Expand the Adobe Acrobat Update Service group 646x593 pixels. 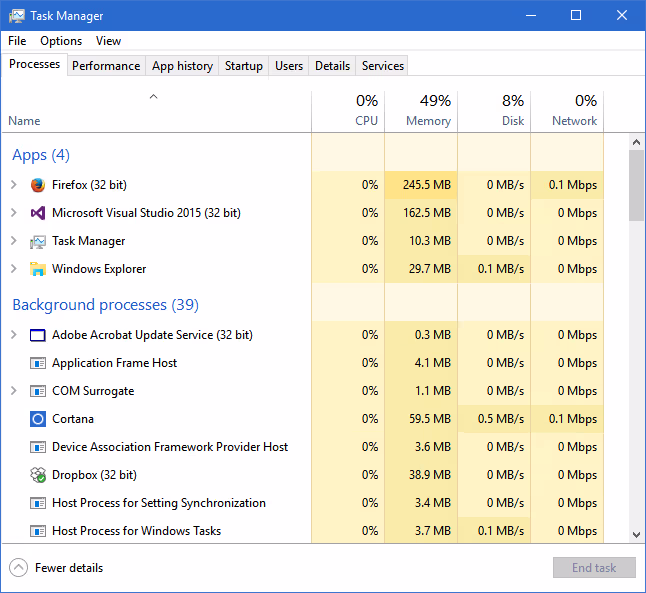click(x=14, y=335)
